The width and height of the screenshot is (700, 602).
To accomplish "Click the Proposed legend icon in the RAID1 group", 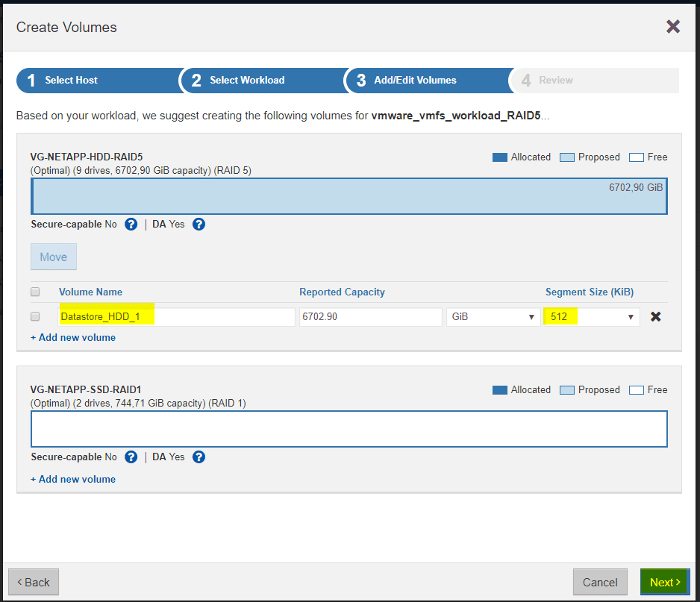I will (x=567, y=389).
